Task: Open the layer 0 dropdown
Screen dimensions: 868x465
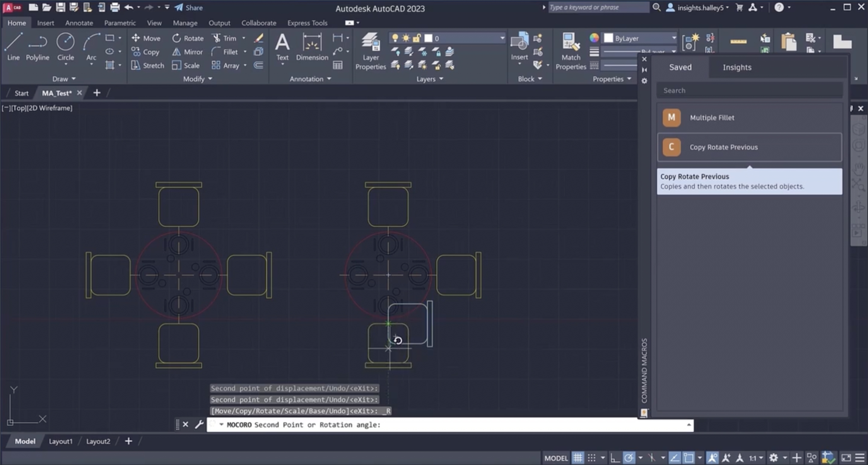Action: point(447,38)
